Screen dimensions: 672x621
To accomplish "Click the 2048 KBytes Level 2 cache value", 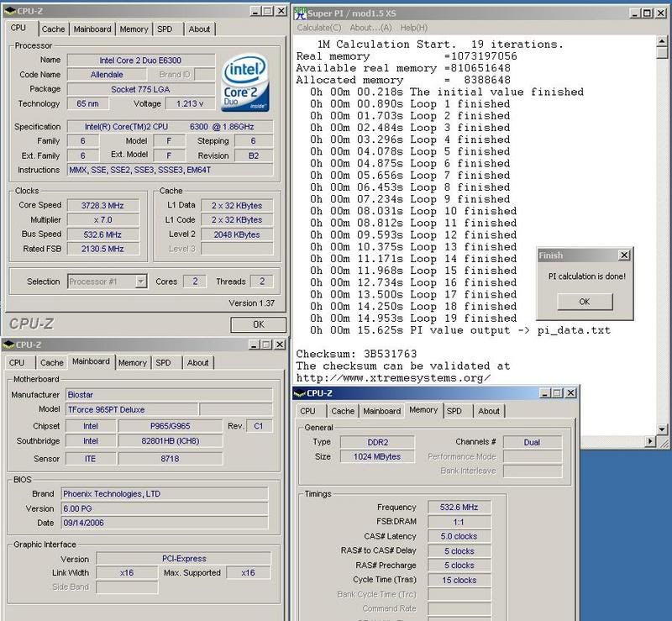I will point(237,234).
